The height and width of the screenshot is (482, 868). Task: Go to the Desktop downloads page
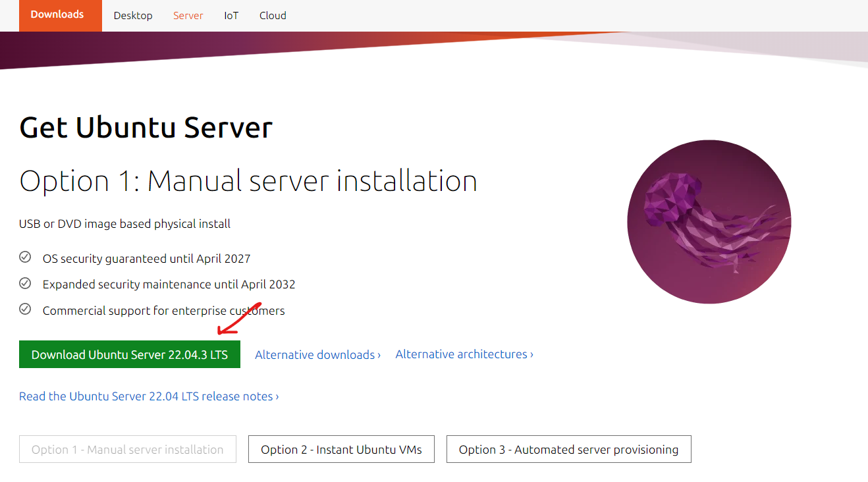pos(132,15)
